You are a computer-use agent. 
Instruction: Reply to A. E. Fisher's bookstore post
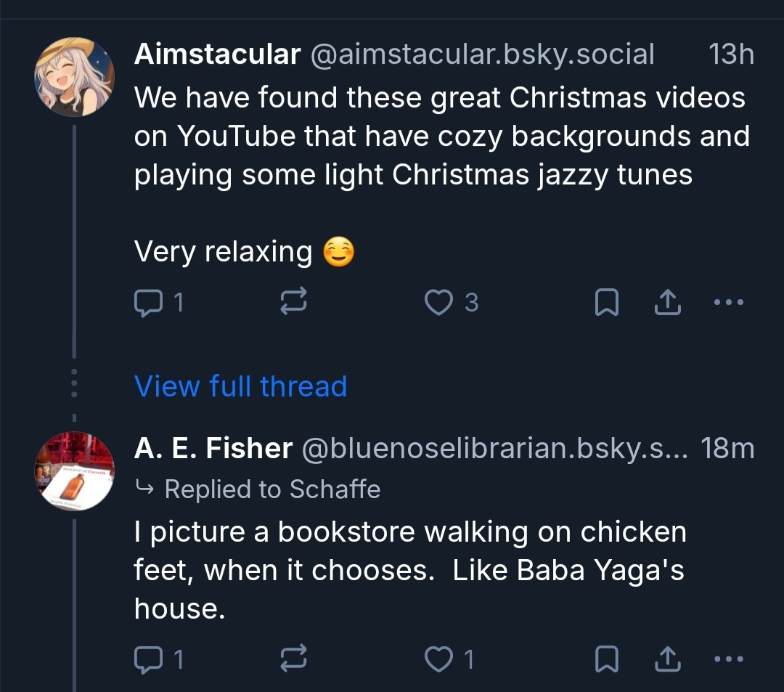[150, 659]
